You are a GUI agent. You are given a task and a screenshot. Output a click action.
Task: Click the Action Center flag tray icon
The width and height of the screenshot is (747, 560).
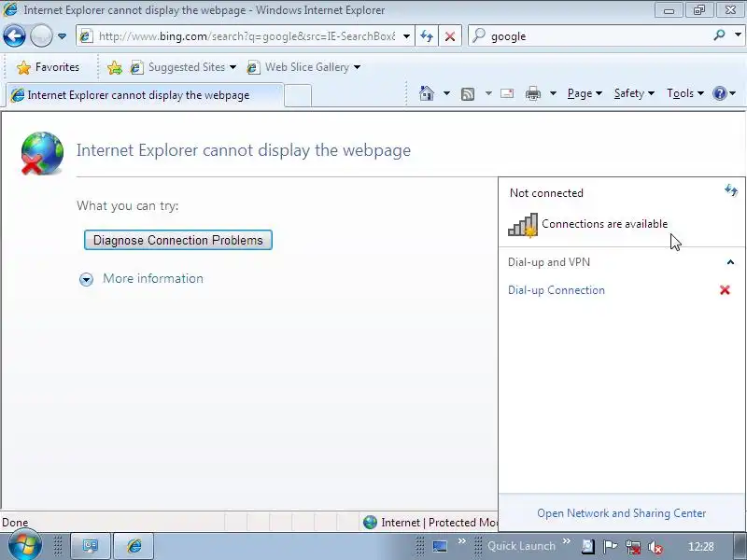(610, 547)
